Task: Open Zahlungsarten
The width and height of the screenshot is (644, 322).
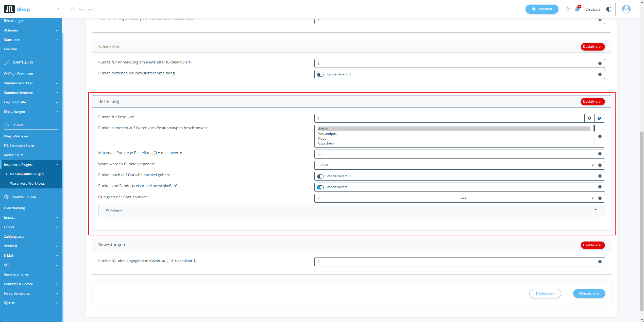Action: click(15, 236)
